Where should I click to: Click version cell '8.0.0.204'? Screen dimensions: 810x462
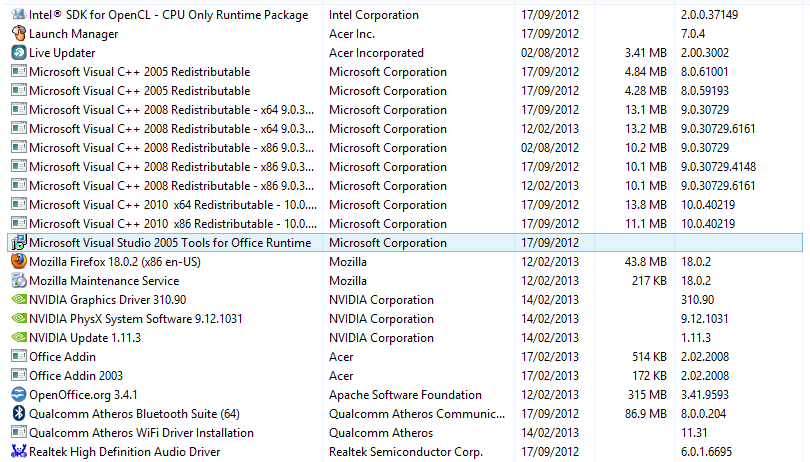click(x=703, y=414)
